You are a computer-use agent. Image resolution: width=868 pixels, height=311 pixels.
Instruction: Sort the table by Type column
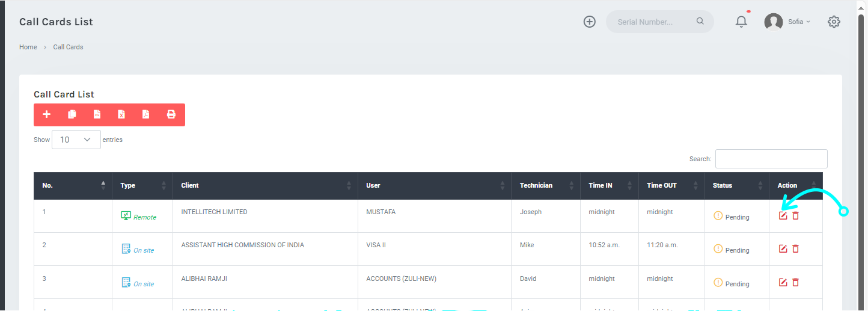[x=142, y=186]
